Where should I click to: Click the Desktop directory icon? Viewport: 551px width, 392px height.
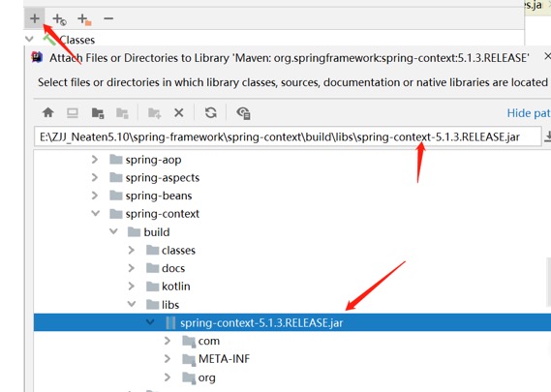pyautogui.click(x=73, y=112)
